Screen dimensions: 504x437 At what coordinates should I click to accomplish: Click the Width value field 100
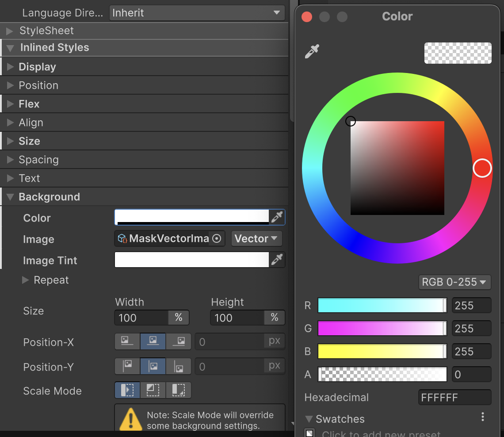142,318
